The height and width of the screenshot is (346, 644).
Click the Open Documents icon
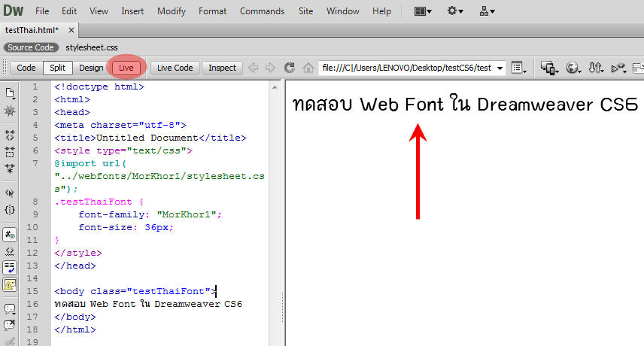[x=10, y=93]
